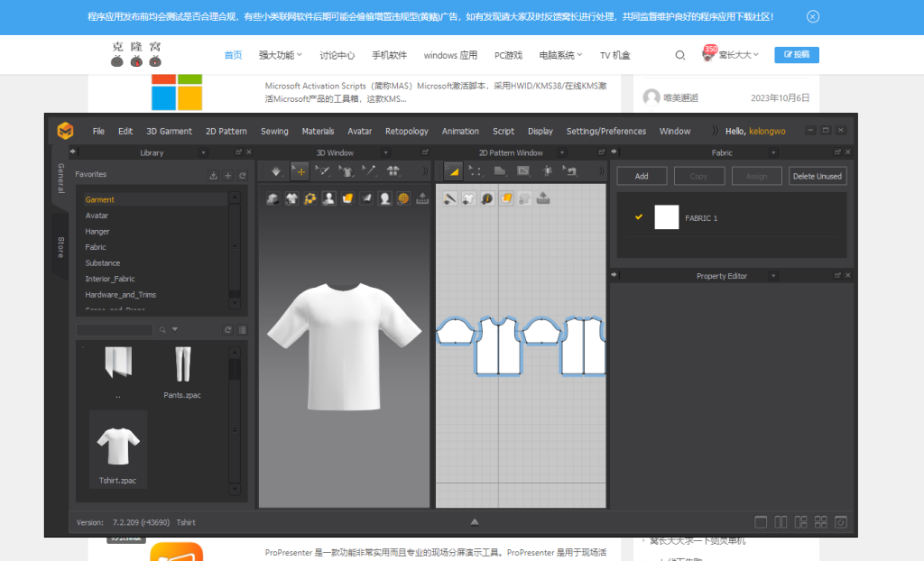Toggle seamline visibility in 2D window

click(449, 199)
